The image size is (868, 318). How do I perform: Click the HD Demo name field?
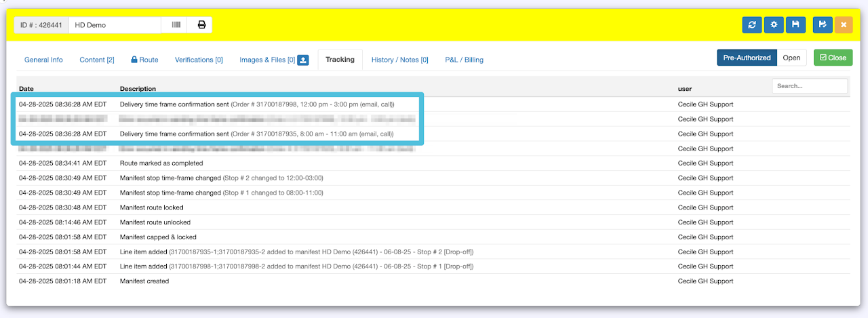(114, 25)
